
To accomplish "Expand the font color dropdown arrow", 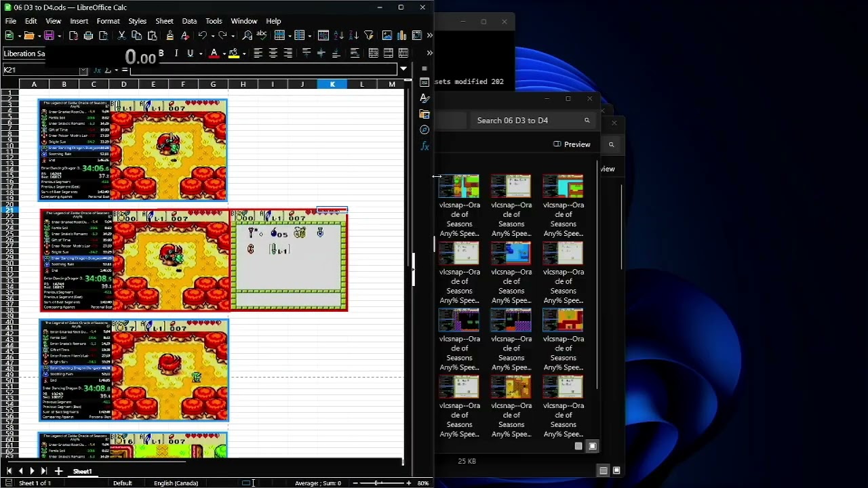I will [224, 53].
